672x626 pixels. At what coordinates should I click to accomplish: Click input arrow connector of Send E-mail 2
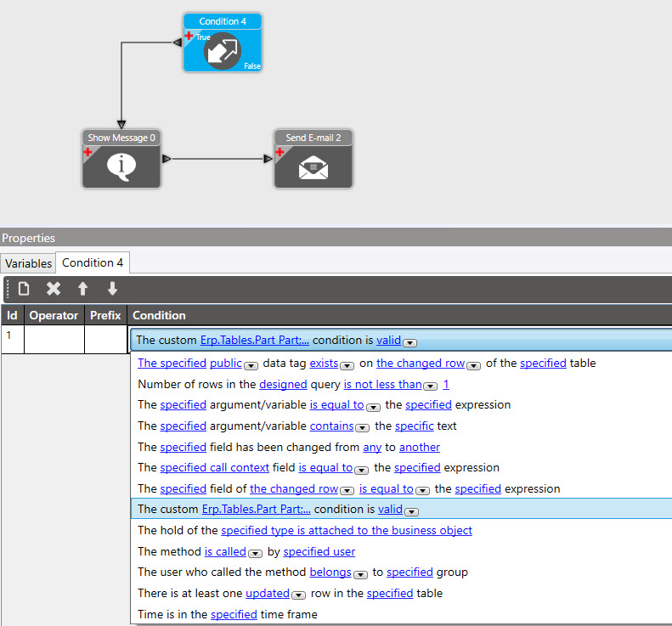point(268,159)
